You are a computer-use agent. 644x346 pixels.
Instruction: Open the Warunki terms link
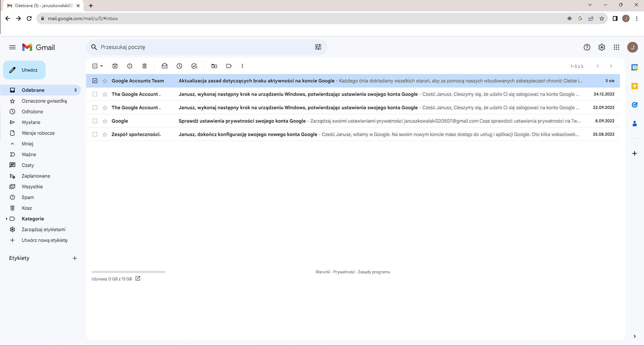click(x=323, y=272)
